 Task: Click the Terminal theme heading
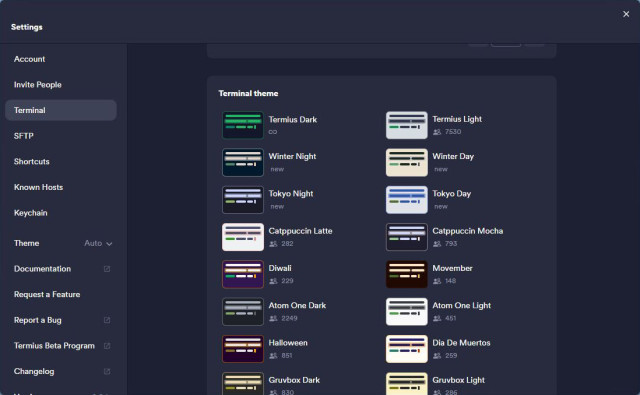pyautogui.click(x=248, y=93)
